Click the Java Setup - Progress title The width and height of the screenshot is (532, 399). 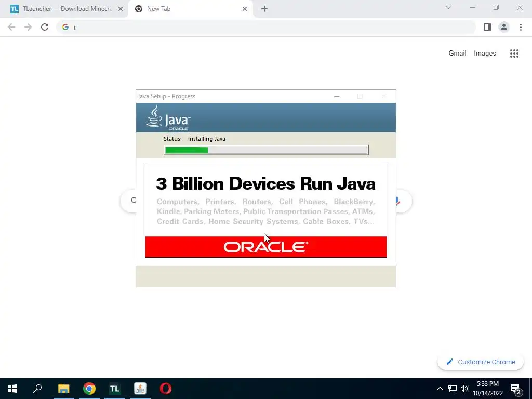coord(166,96)
